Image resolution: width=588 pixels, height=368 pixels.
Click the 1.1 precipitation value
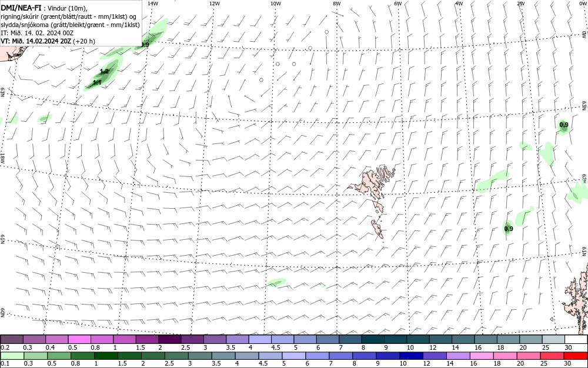tap(97, 82)
